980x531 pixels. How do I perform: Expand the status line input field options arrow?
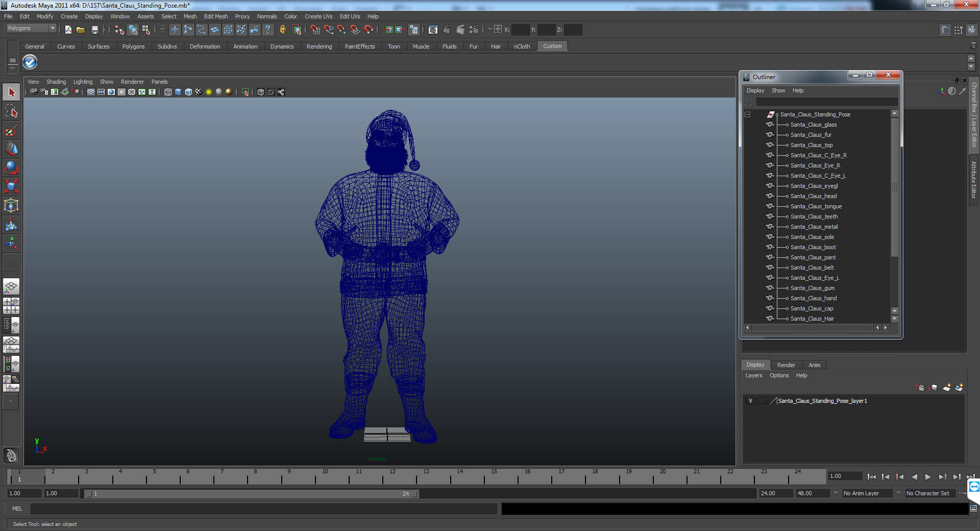click(x=490, y=30)
